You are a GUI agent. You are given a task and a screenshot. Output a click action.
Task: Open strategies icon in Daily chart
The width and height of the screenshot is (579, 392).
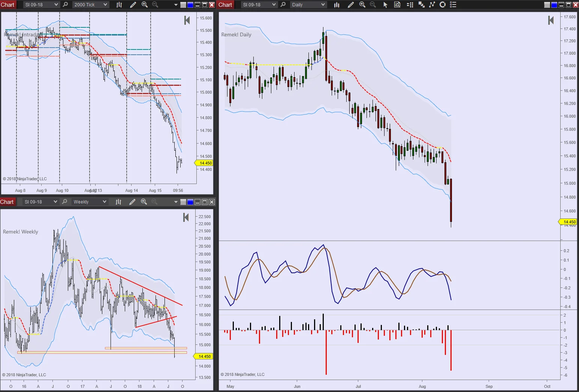click(443, 5)
